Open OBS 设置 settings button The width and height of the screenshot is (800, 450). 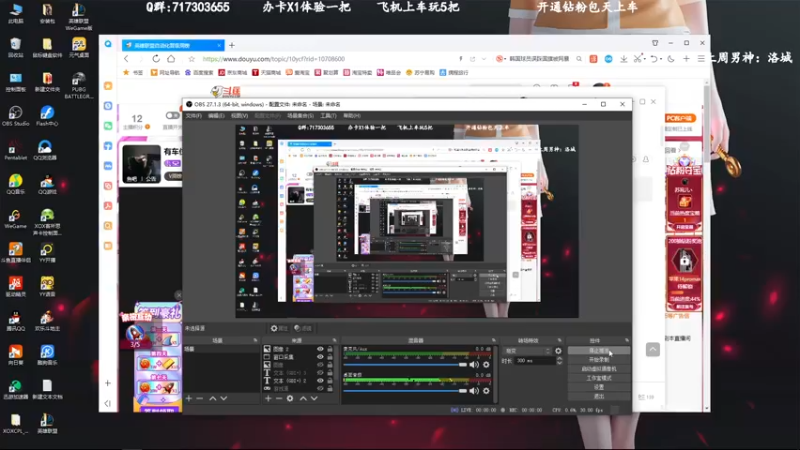click(599, 387)
